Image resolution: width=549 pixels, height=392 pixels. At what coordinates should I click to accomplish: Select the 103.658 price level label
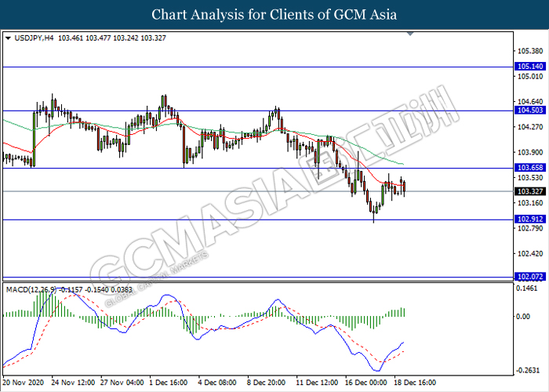530,168
